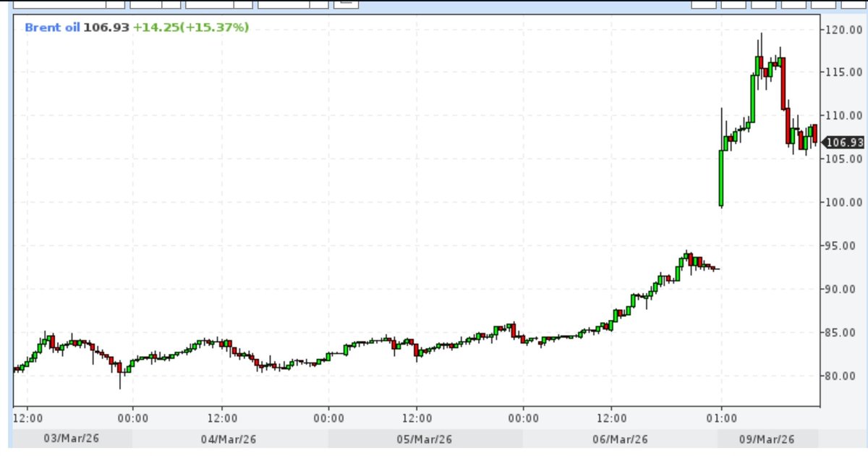
Task: Click the 105.00 price axis label
Action: coord(844,159)
